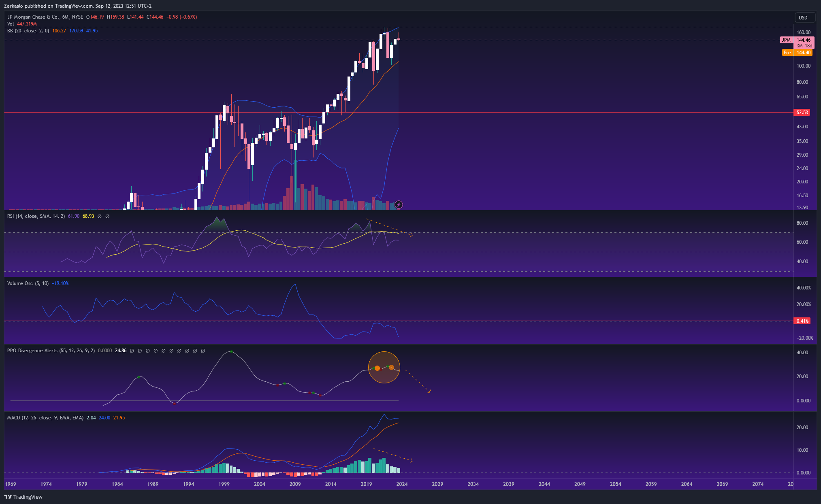
Task: Click the blue MACD line value 24.00
Action: tap(104, 418)
